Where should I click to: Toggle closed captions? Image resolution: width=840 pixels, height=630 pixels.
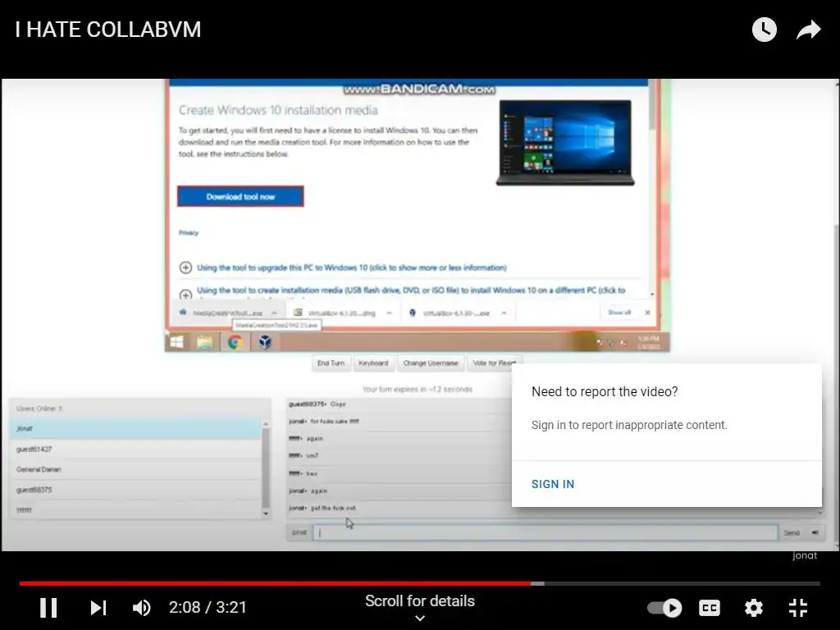click(x=710, y=608)
